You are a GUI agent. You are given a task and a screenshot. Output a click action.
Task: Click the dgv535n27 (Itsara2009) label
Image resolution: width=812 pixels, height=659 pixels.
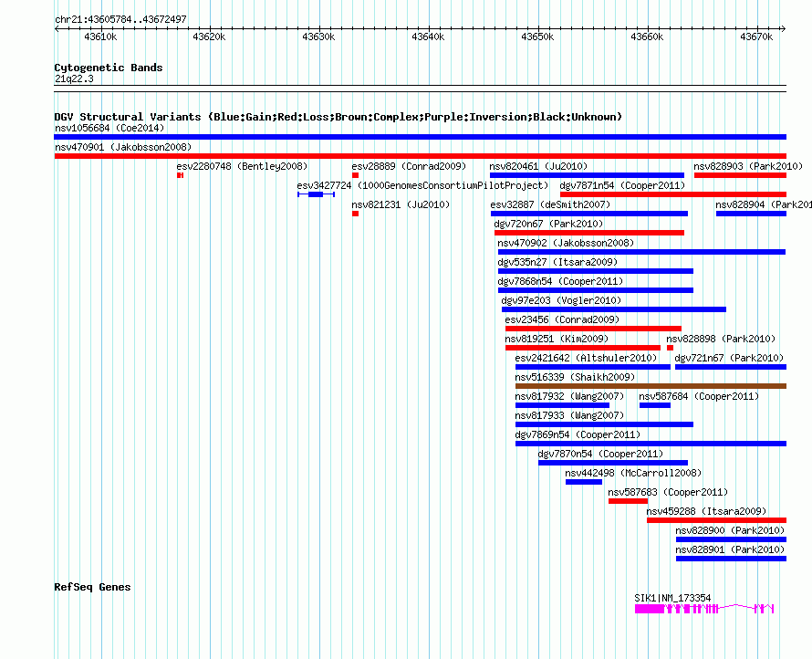click(557, 262)
